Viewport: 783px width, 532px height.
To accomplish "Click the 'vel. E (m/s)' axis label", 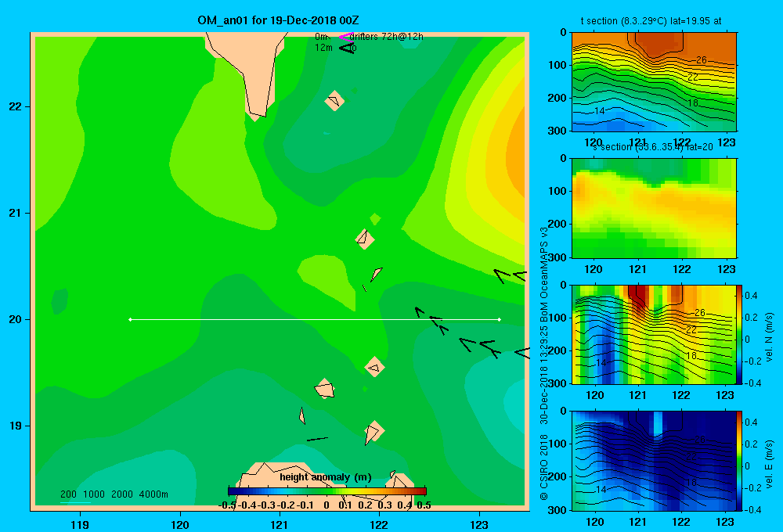I will click(769, 464).
